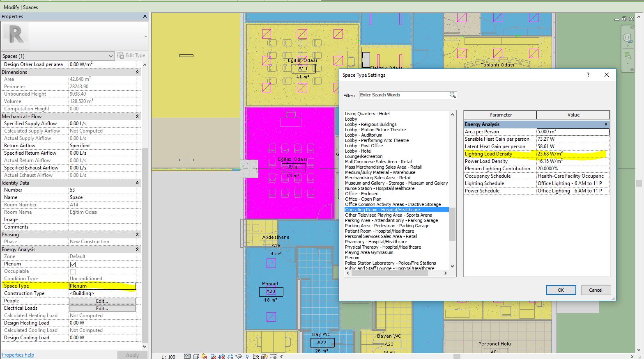Viewport: 644px width, 359px height.
Task: Cancel the Space Type Settings dialog
Action: [x=596, y=290]
